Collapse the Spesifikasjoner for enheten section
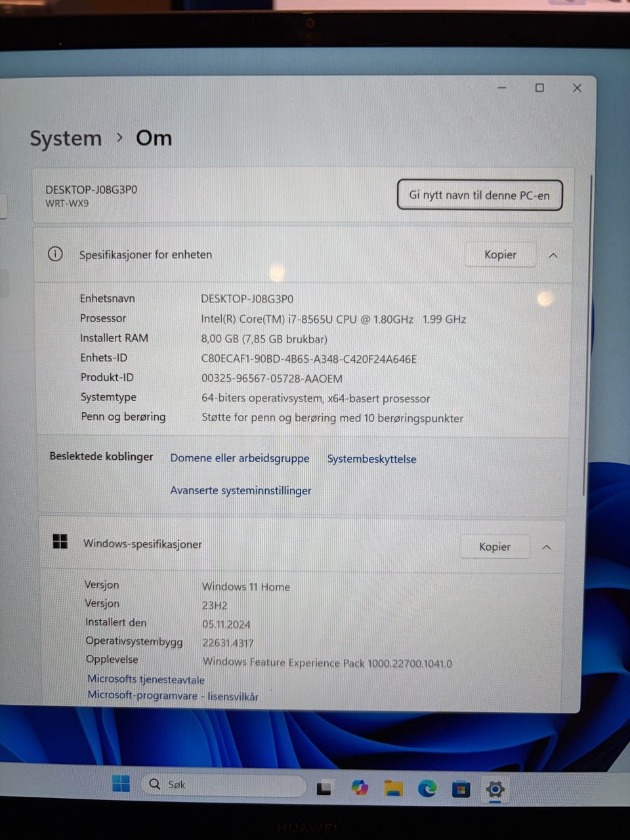This screenshot has width=630, height=840. pos(553,255)
